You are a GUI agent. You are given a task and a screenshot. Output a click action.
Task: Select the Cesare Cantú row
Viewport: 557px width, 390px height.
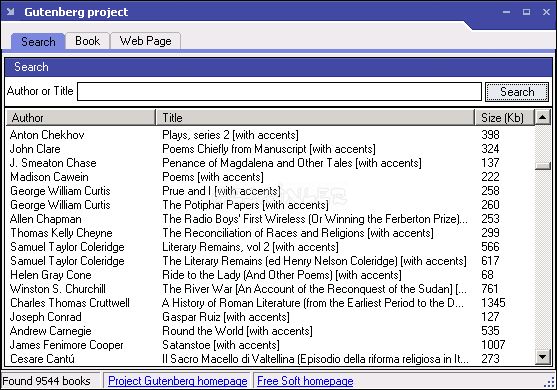(x=270, y=359)
